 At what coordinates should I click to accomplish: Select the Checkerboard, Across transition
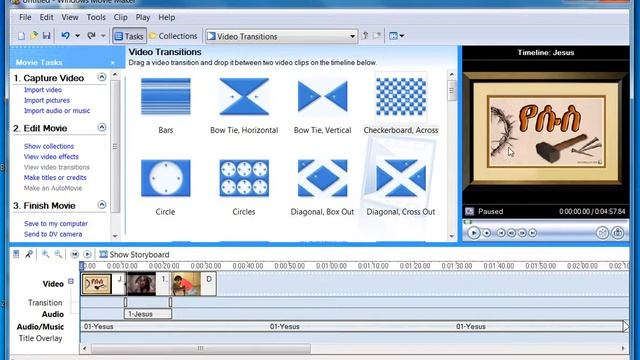click(x=401, y=97)
